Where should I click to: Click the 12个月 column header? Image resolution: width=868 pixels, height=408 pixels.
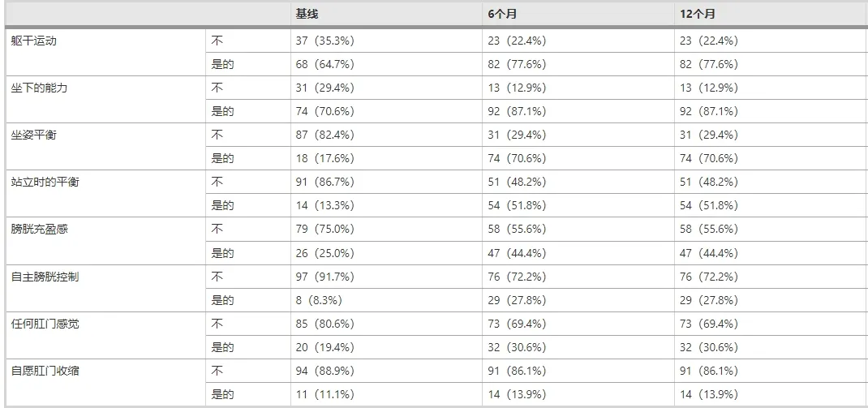coord(698,15)
